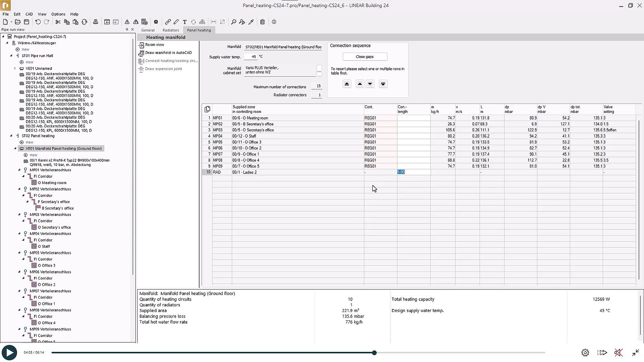This screenshot has height=362, width=644.
Task: Pin the Pipe run view panel
Action: click(x=127, y=30)
